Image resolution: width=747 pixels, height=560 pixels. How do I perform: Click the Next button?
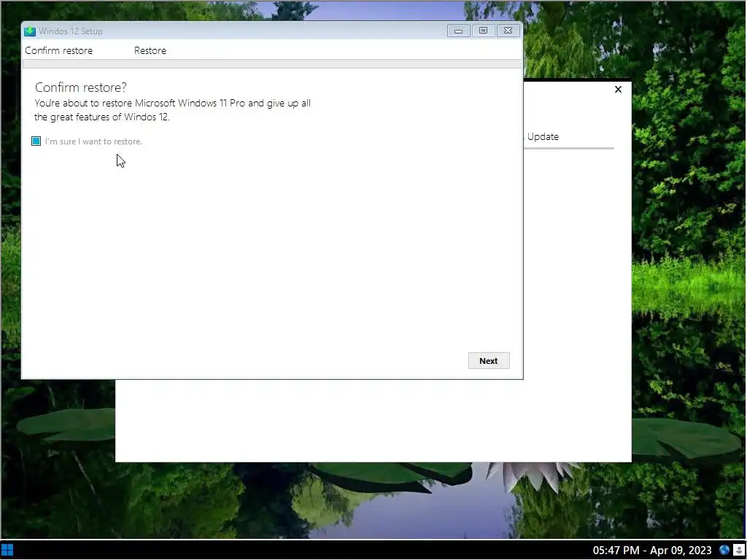click(x=489, y=361)
